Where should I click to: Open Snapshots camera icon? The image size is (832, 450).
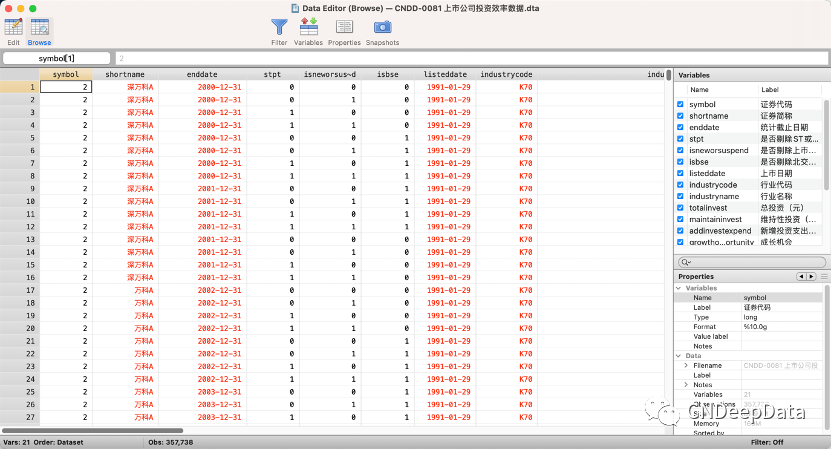(383, 27)
